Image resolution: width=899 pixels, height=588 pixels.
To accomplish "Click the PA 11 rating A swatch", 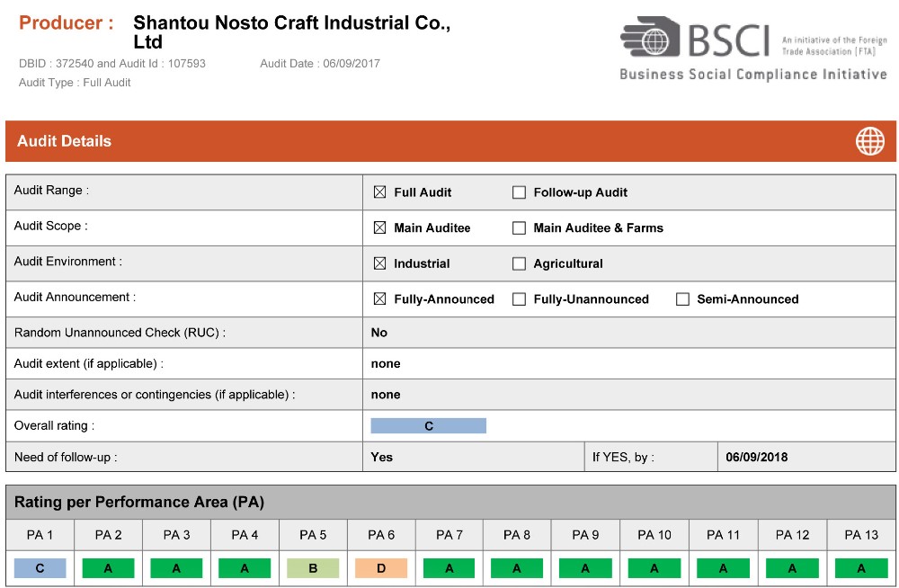I will point(723,568).
